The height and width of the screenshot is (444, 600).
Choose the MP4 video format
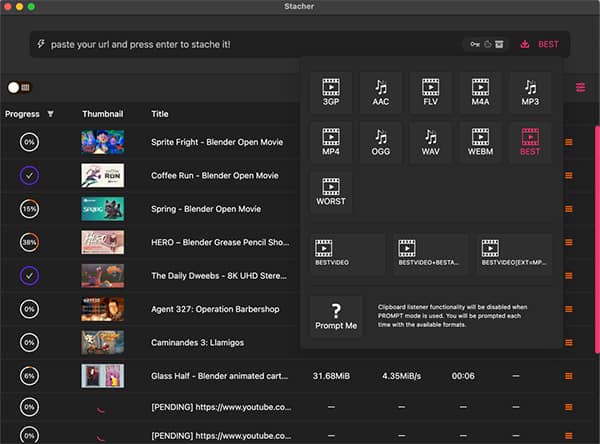click(x=330, y=142)
